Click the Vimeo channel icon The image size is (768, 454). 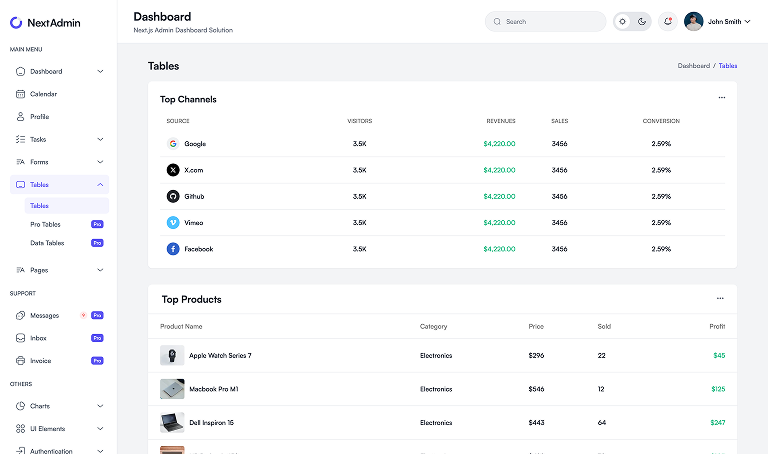point(173,222)
